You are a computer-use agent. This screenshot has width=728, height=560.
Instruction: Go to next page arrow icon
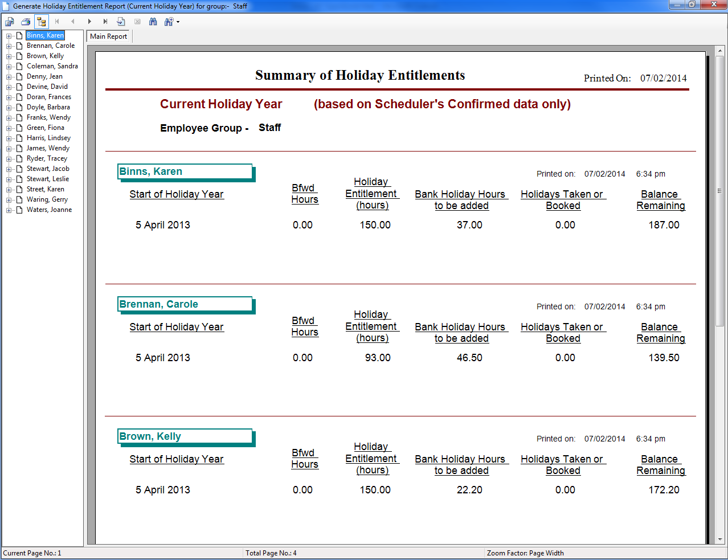click(x=89, y=22)
